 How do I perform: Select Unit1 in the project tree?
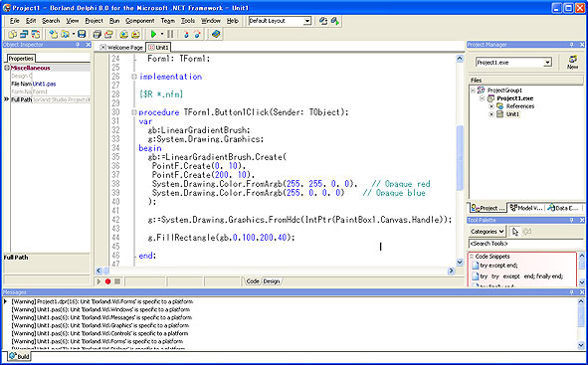pos(512,114)
